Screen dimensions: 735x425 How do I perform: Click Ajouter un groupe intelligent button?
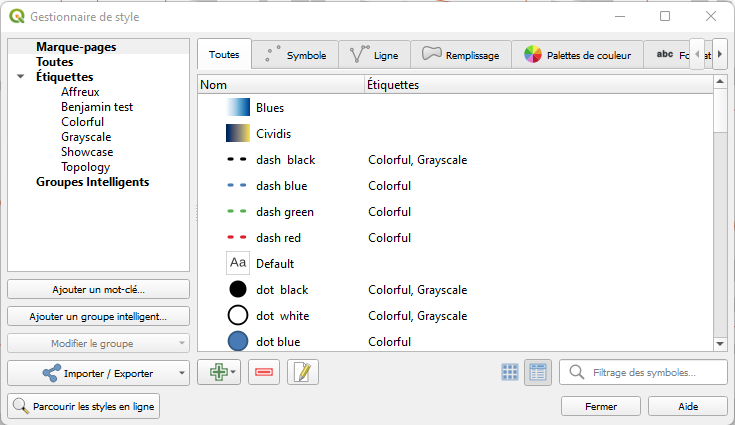point(98,316)
